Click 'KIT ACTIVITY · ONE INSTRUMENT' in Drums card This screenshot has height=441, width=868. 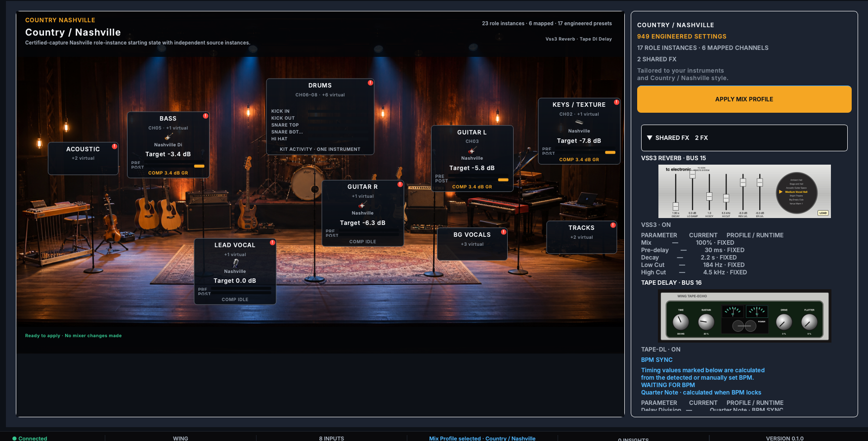point(320,149)
